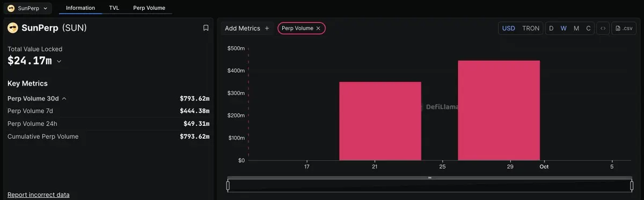Expand the Total Value Locked breakdown

pyautogui.click(x=59, y=61)
